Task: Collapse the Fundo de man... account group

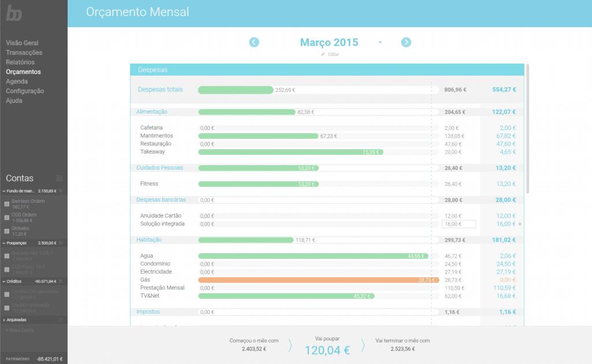Action: [x=4, y=191]
